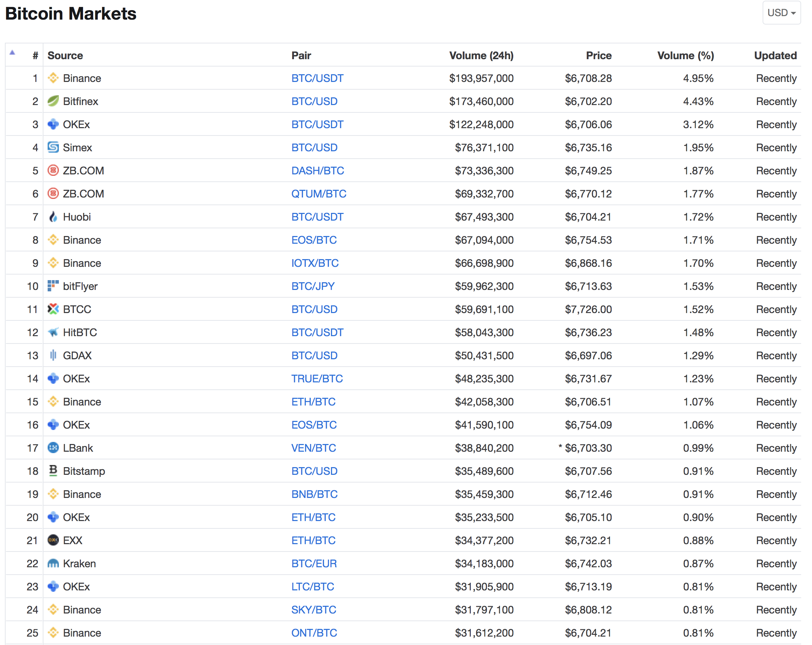This screenshot has width=812, height=645.
Task: Click the LBank logo icon
Action: coord(53,447)
